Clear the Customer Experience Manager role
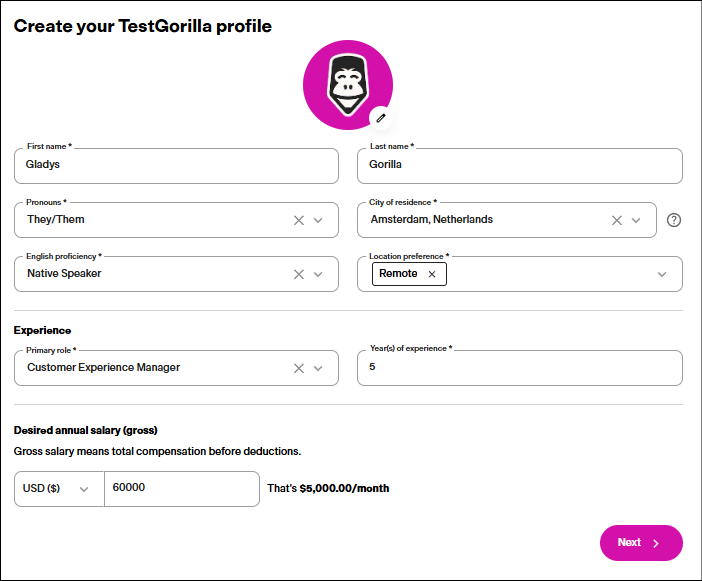 tap(299, 368)
